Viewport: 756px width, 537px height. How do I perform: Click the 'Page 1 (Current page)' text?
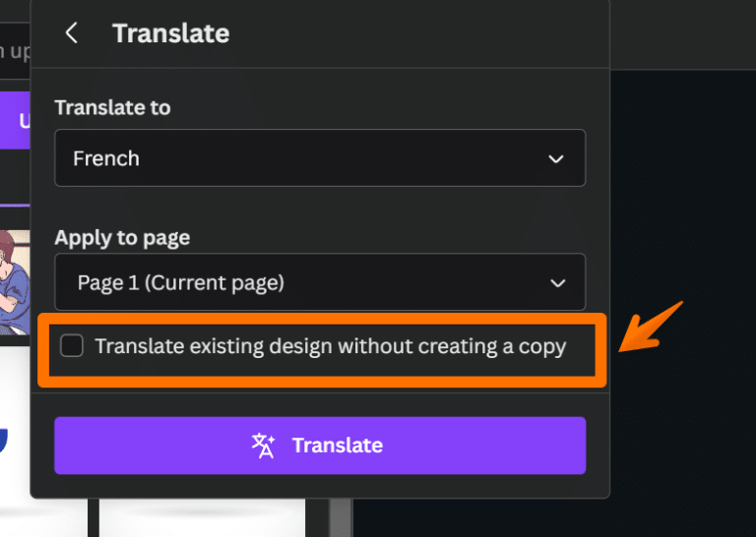point(181,282)
